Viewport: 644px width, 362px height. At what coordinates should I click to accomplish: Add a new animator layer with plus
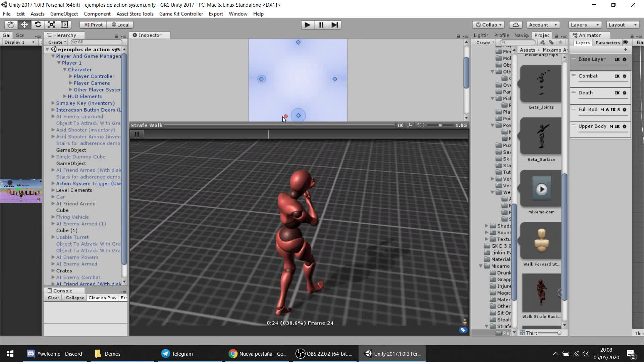(x=626, y=50)
